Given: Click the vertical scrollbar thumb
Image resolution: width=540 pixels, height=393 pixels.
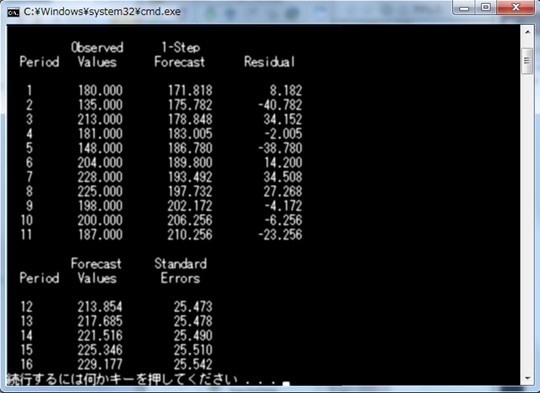Looking at the screenshot, I should click(527, 61).
